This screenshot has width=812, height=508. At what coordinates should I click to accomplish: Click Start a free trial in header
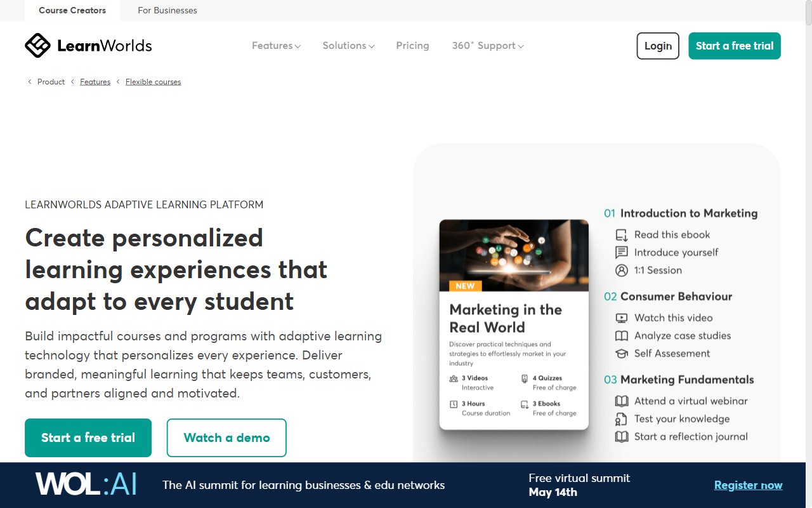(x=735, y=46)
